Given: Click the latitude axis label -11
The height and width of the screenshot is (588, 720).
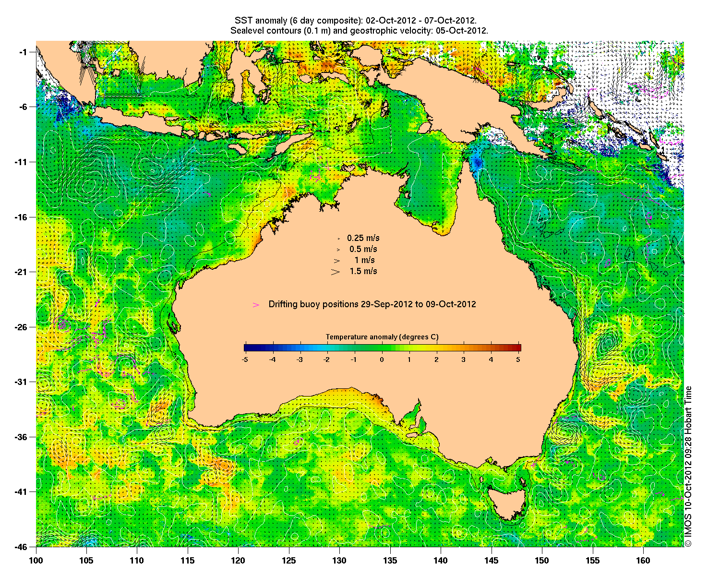Looking at the screenshot, I should (x=21, y=162).
